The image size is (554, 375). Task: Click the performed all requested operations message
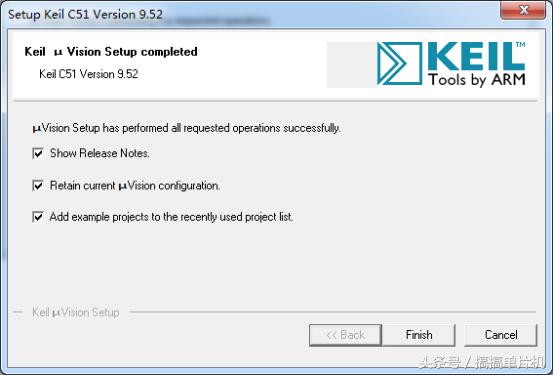tap(186, 128)
